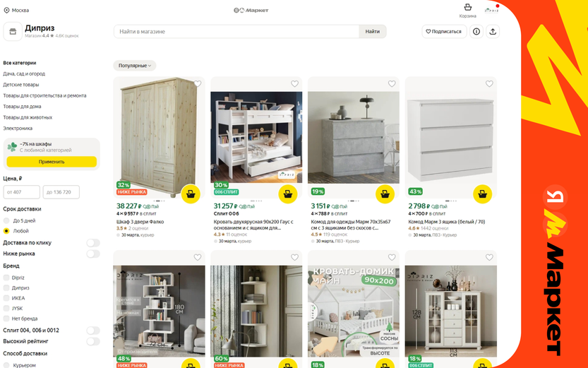Click the Подписаться button
This screenshot has height=368, width=588.
[444, 32]
